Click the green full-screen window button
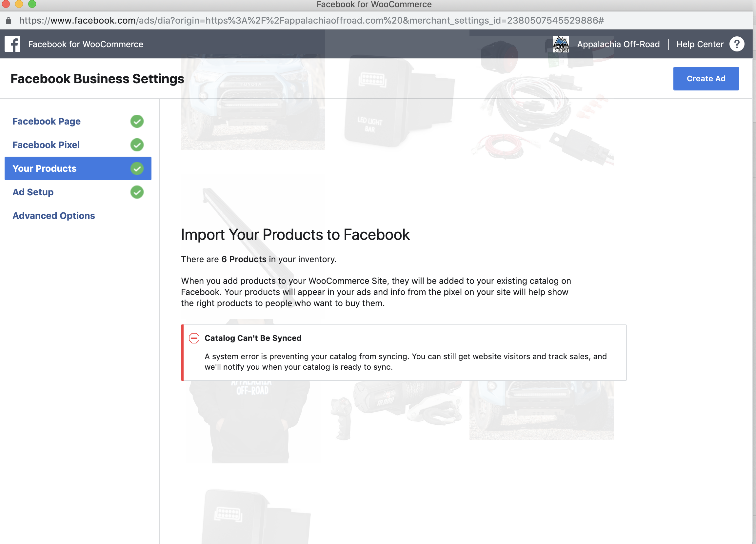The image size is (756, 544). tap(32, 4)
